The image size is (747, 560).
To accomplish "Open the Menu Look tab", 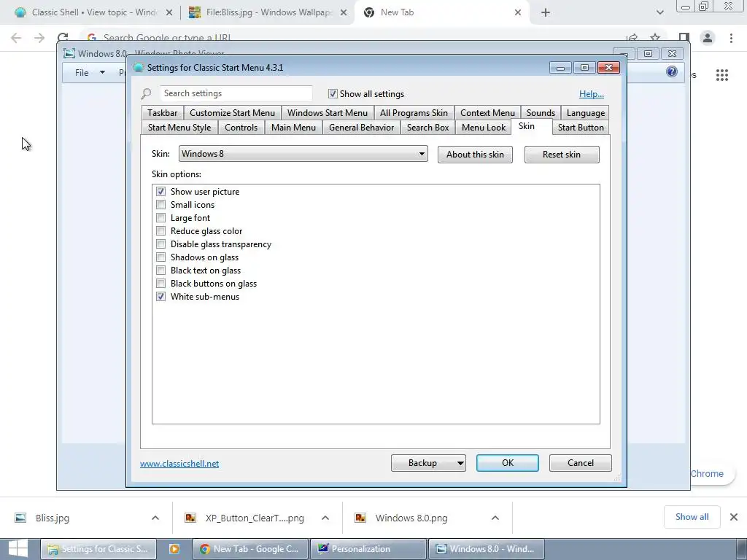I will tap(484, 127).
